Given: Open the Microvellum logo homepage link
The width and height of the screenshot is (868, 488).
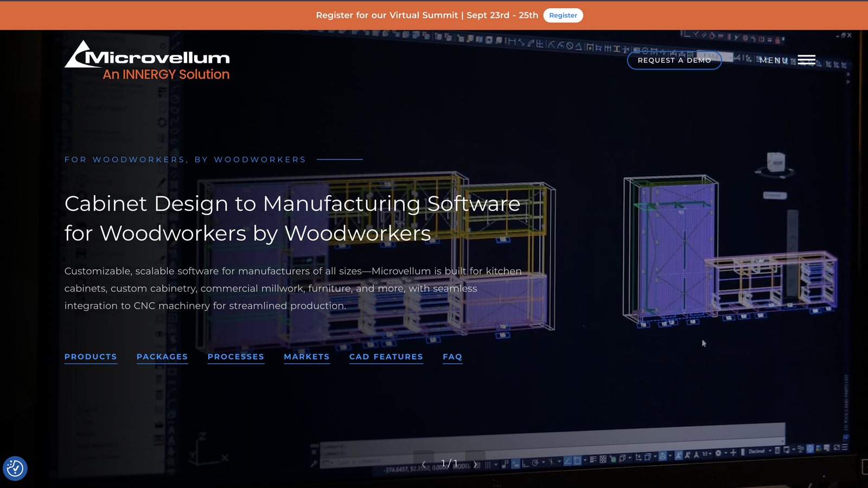Looking at the screenshot, I should (147, 60).
